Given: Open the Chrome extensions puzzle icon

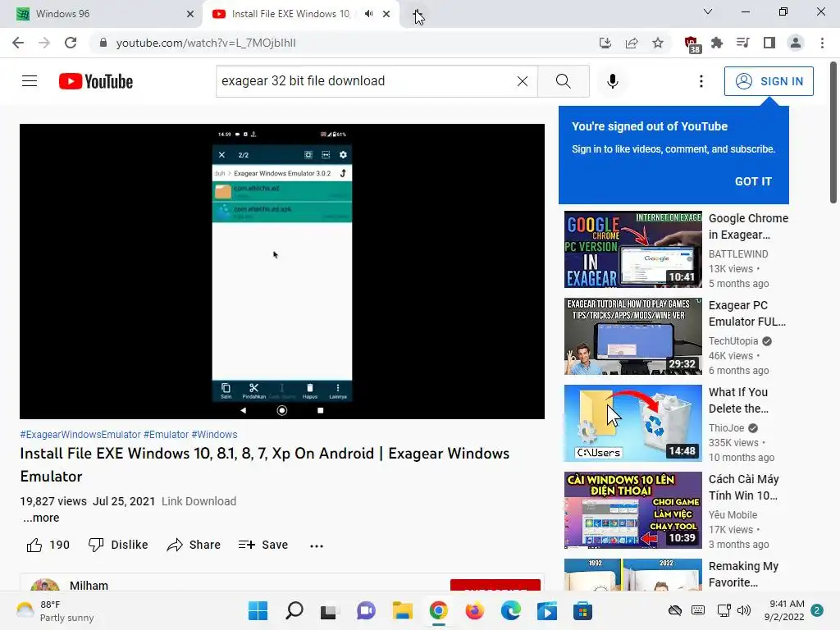Looking at the screenshot, I should [716, 43].
